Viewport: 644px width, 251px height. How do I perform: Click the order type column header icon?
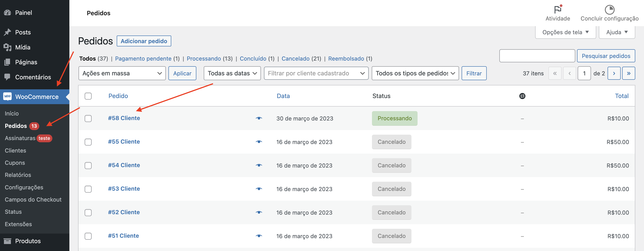(523, 96)
